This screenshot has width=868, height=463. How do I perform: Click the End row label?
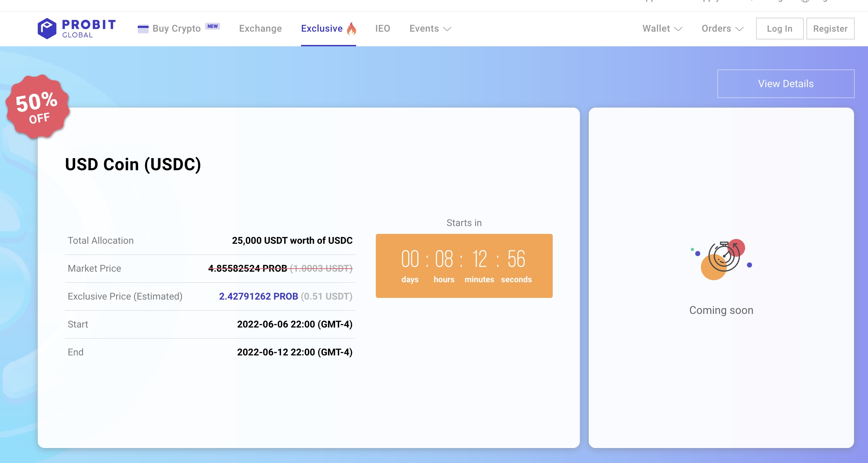[x=76, y=352]
